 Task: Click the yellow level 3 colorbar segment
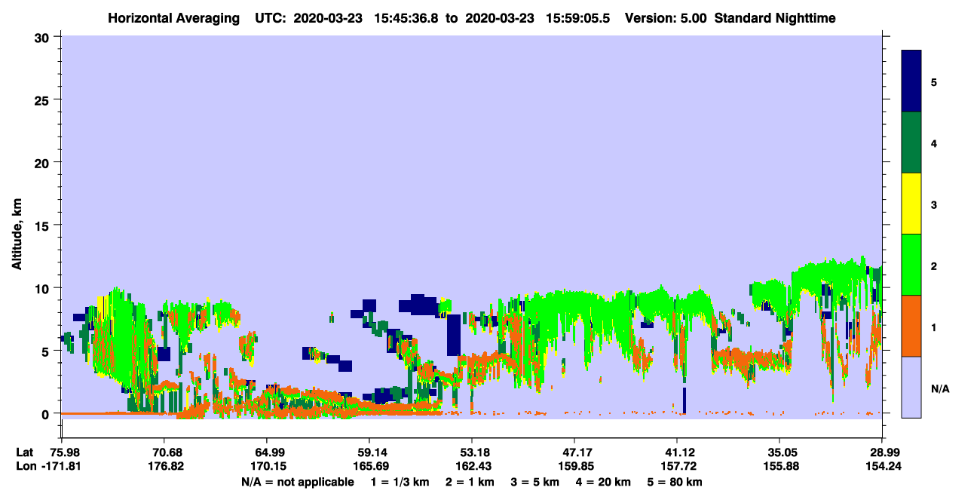point(911,204)
